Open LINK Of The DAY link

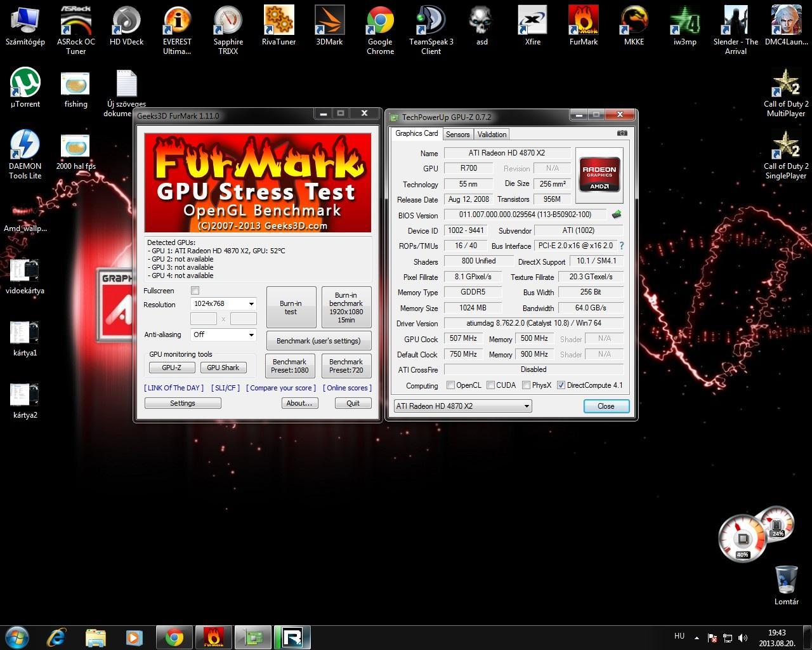(x=174, y=388)
